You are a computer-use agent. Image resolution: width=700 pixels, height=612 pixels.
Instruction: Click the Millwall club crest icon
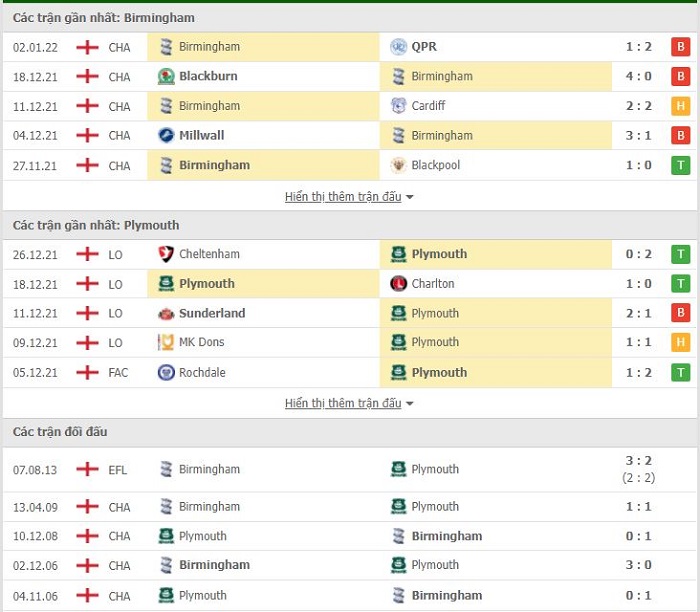(166, 135)
